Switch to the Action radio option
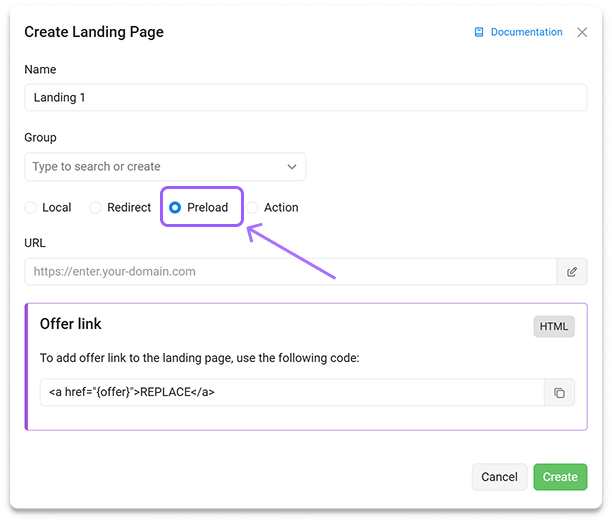This screenshot has height=523, width=612. click(254, 208)
